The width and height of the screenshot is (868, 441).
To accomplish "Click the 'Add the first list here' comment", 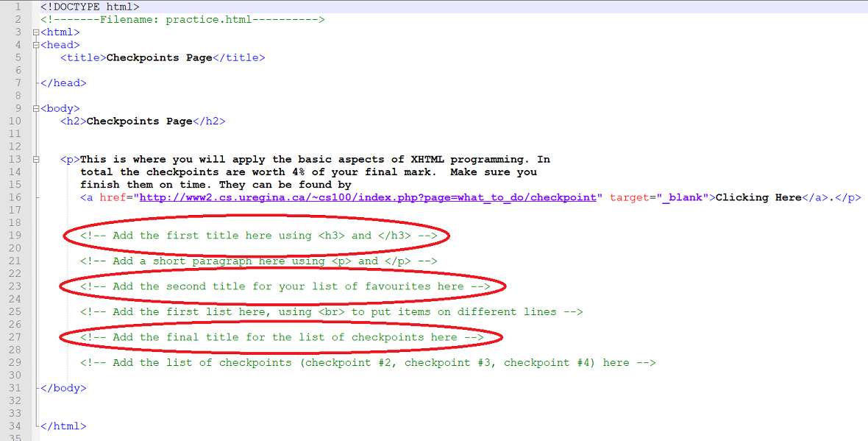I will (332, 312).
